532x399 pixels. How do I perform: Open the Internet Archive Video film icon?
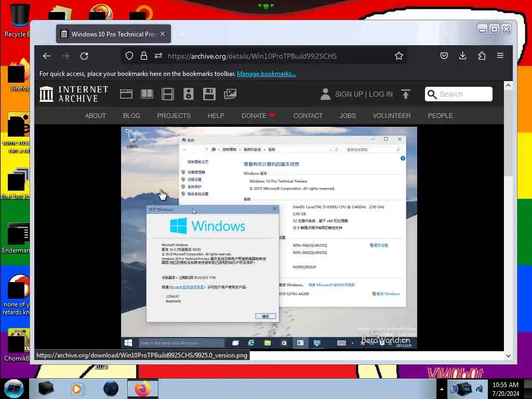tap(168, 94)
